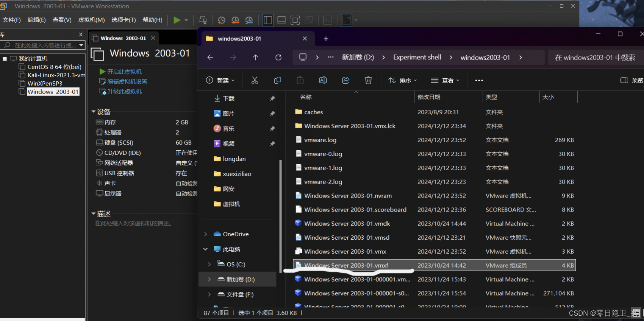Click the 硬盘 (SCSI) device row
The height and width of the screenshot is (321, 644).
coord(146,143)
